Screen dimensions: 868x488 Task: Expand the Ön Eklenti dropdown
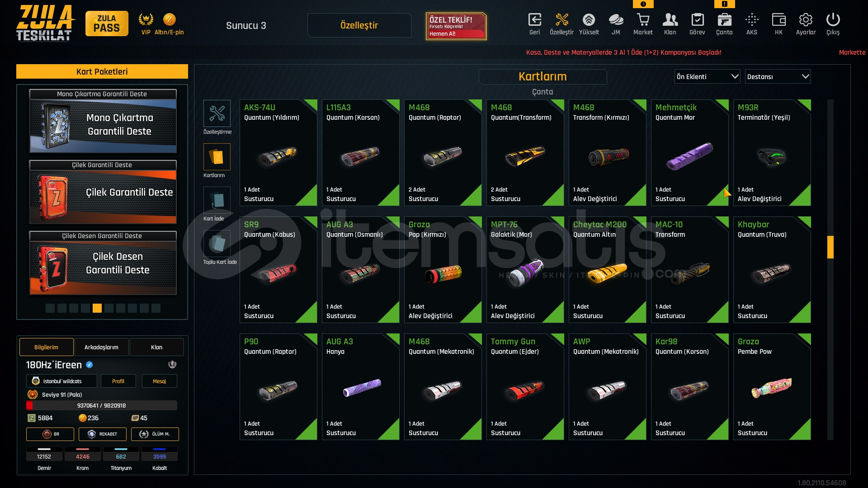coord(707,76)
